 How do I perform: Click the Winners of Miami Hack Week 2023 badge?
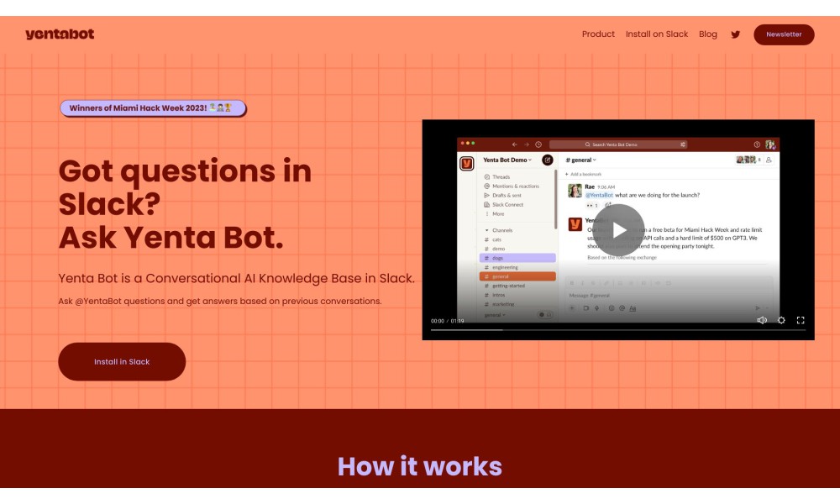tap(153, 108)
